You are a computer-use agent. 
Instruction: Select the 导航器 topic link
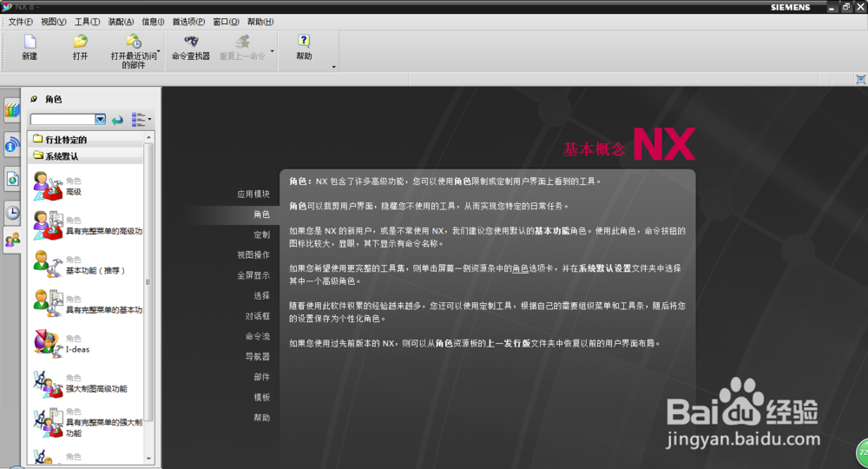click(258, 357)
